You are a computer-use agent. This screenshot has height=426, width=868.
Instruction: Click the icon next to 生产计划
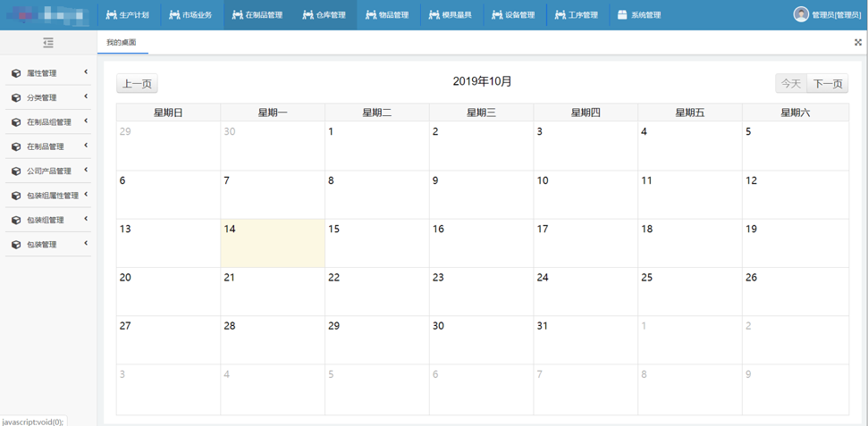coord(111,15)
